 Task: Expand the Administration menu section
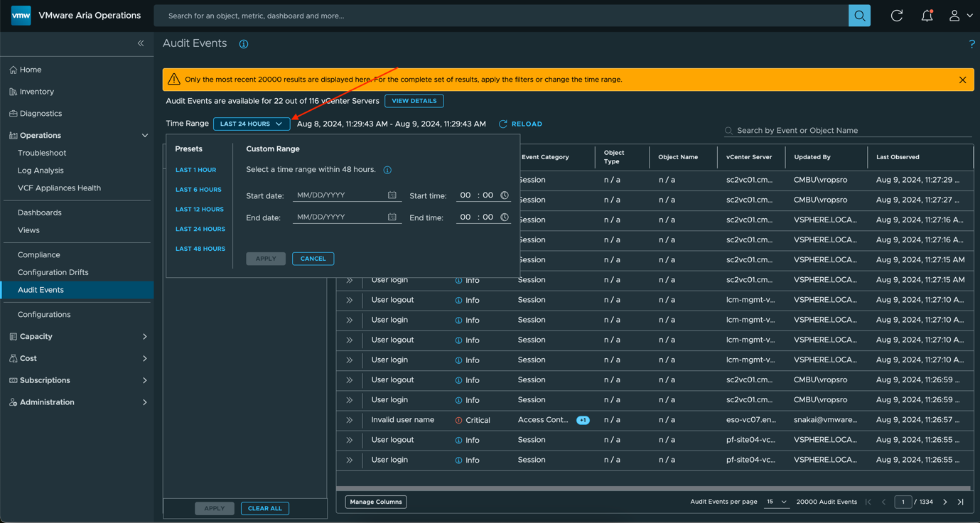point(145,402)
